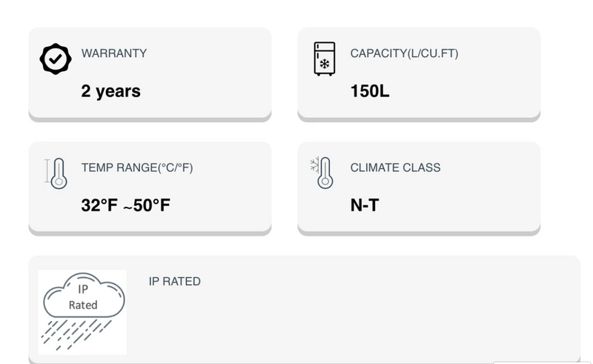This screenshot has width=593, height=364.
Task: Click the '32°F ~50°F' temperature value
Action: (x=125, y=205)
